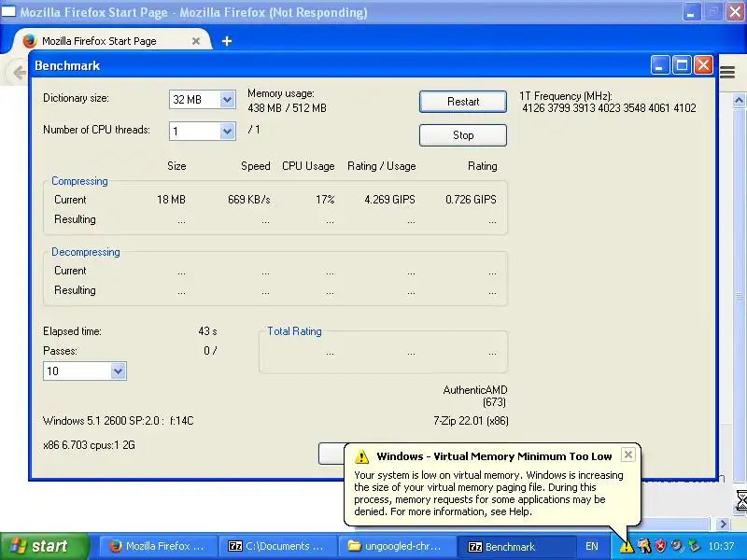Click the Safely Remove Hardware tray icon
The height and width of the screenshot is (560, 747).
tap(694, 546)
